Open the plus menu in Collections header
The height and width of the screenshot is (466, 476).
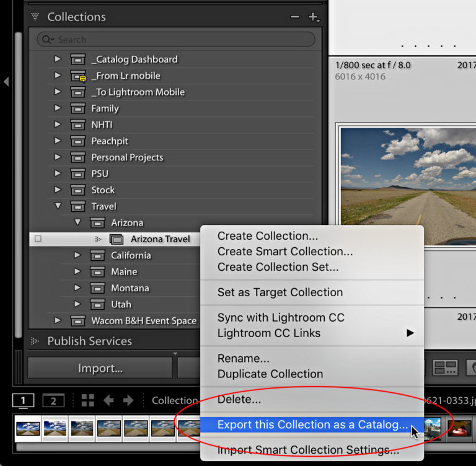click(314, 17)
